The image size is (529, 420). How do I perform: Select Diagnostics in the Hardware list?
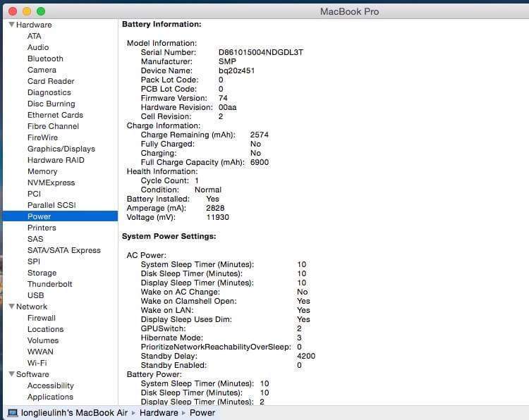[49, 92]
